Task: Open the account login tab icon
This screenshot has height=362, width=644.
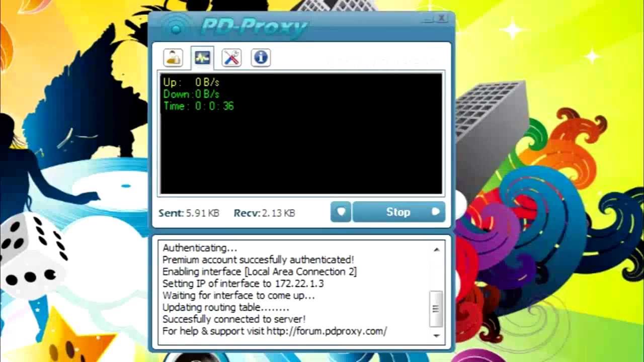Action: click(173, 57)
